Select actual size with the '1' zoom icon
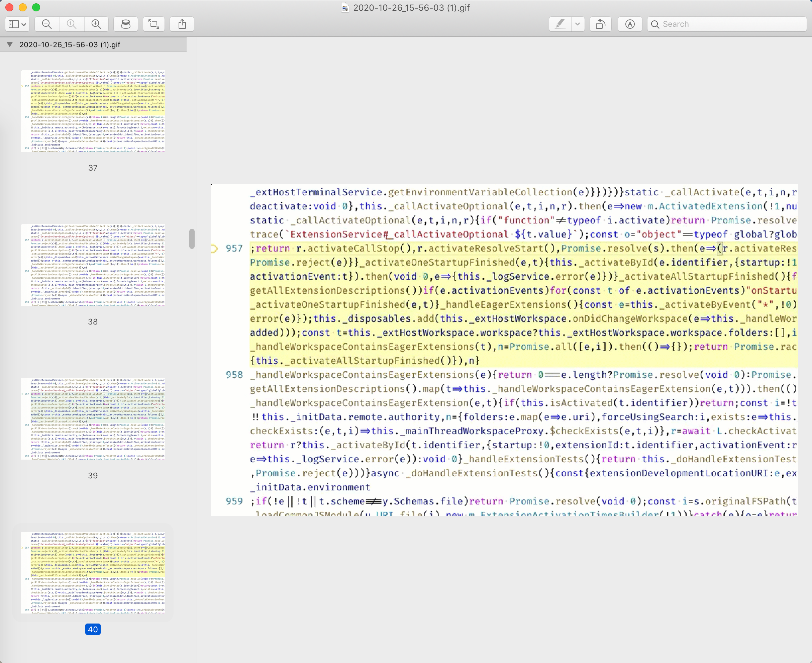The image size is (812, 663). [71, 24]
